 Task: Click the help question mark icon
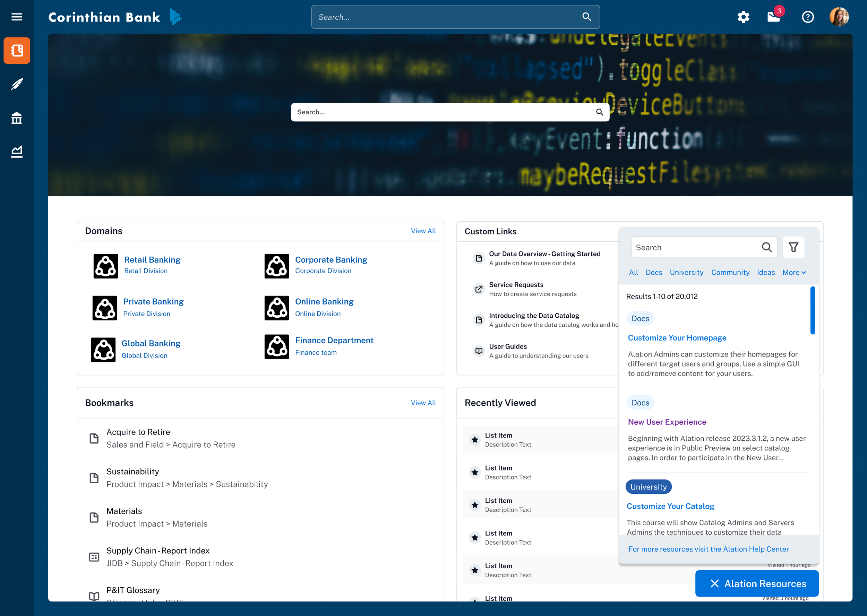point(807,17)
